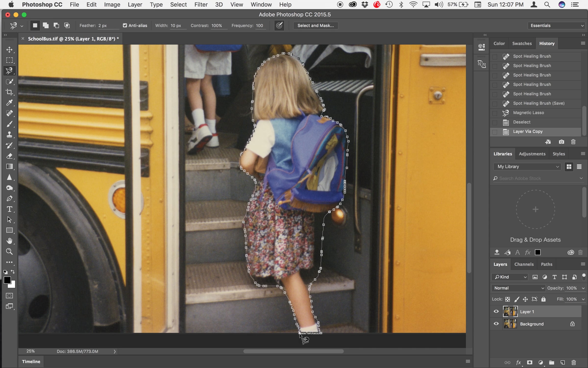Screen dimensions: 588x368
Task: Switch to the Channels tab
Action: [x=524, y=264]
